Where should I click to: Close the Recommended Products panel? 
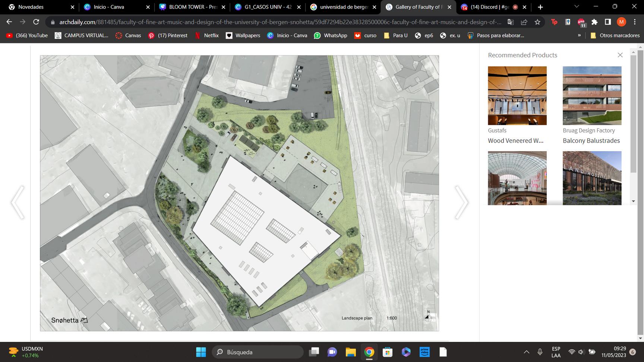click(620, 55)
